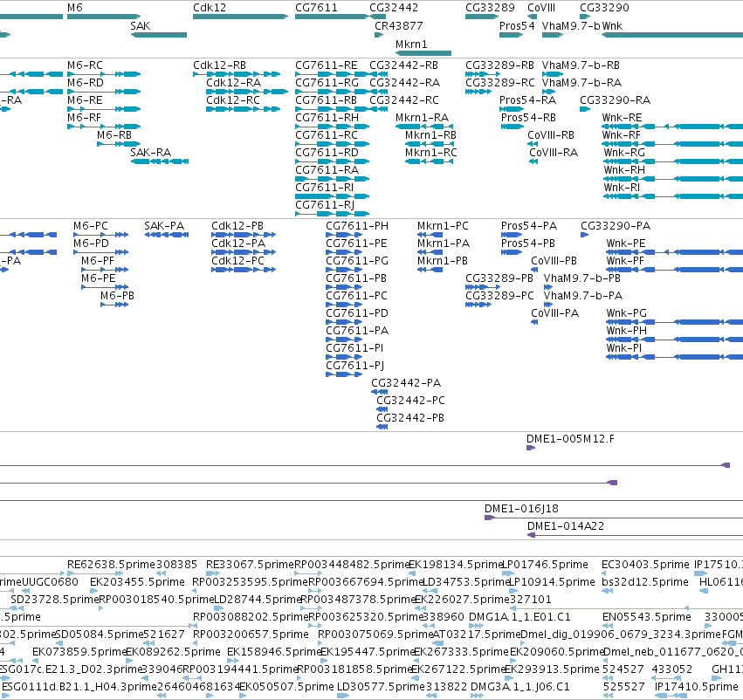743x700 pixels.
Task: Select the Pros54 gene label
Action: 517,25
